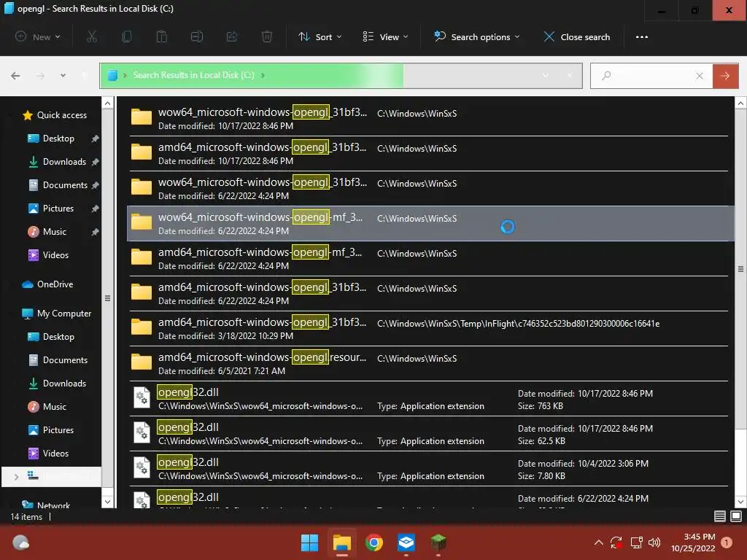Open the Sort dropdown menu
This screenshot has height=560, width=747.
(320, 36)
